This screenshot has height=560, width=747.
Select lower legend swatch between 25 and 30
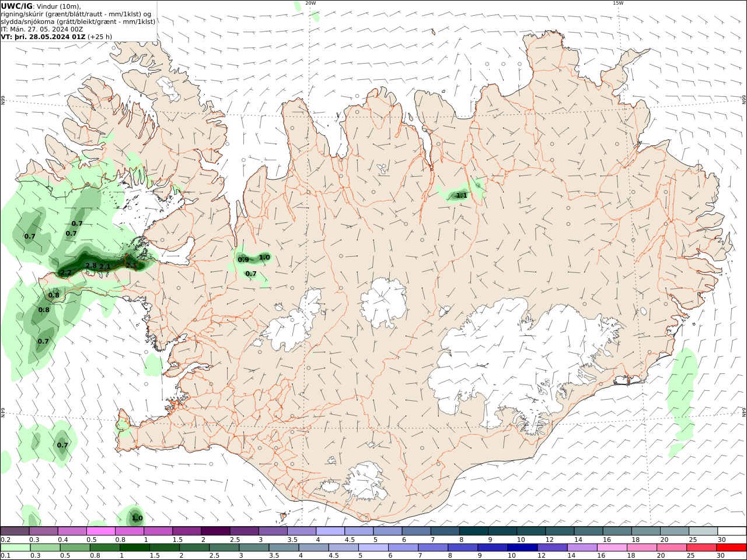[701, 548]
